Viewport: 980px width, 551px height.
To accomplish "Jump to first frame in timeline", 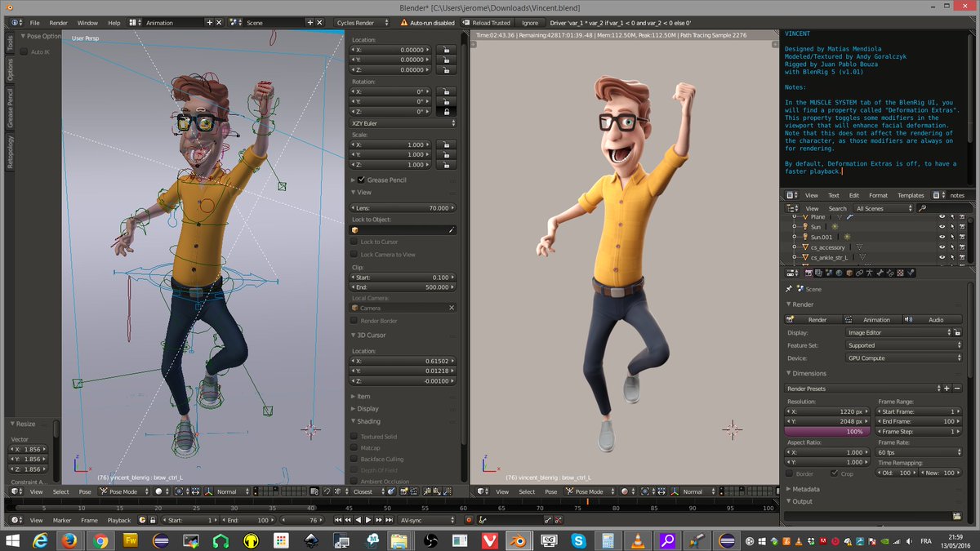I will pyautogui.click(x=338, y=520).
